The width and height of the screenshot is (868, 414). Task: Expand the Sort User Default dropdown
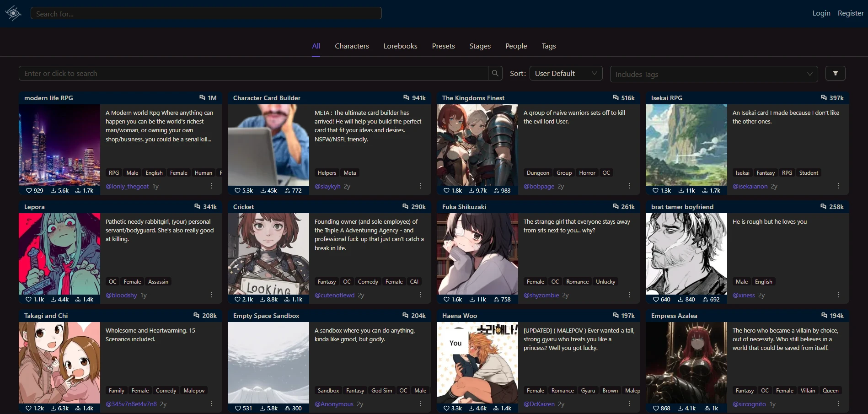click(566, 73)
